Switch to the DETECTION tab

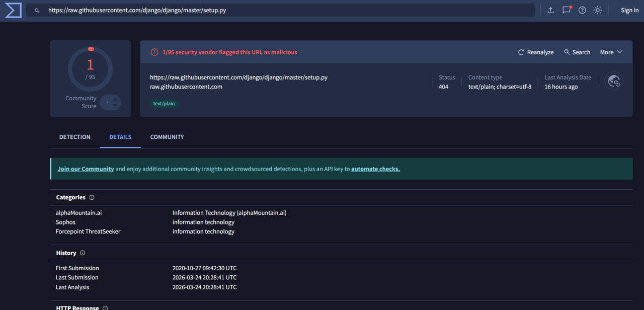(x=74, y=136)
